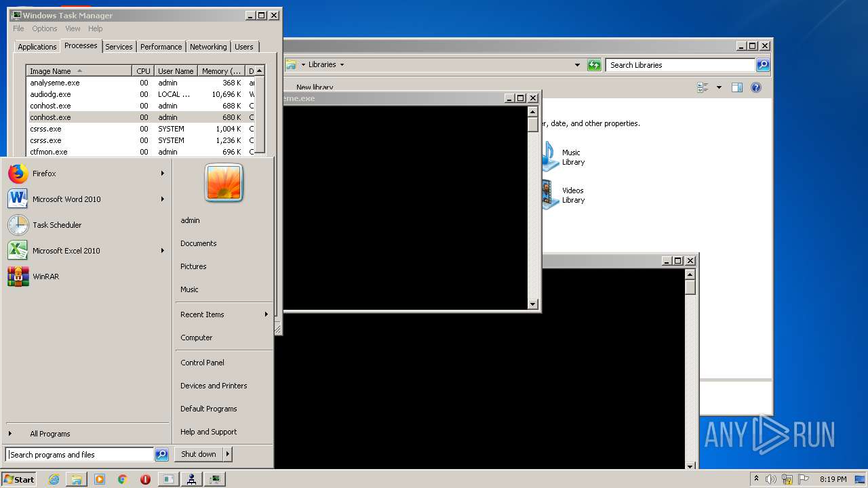Open Devices and Printers from Start menu
The image size is (868, 488).
tap(214, 386)
